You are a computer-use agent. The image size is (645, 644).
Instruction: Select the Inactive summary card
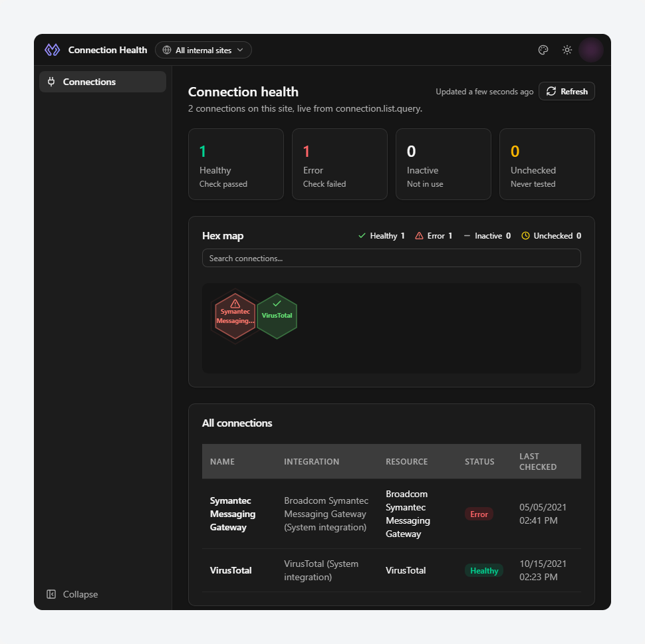point(443,164)
